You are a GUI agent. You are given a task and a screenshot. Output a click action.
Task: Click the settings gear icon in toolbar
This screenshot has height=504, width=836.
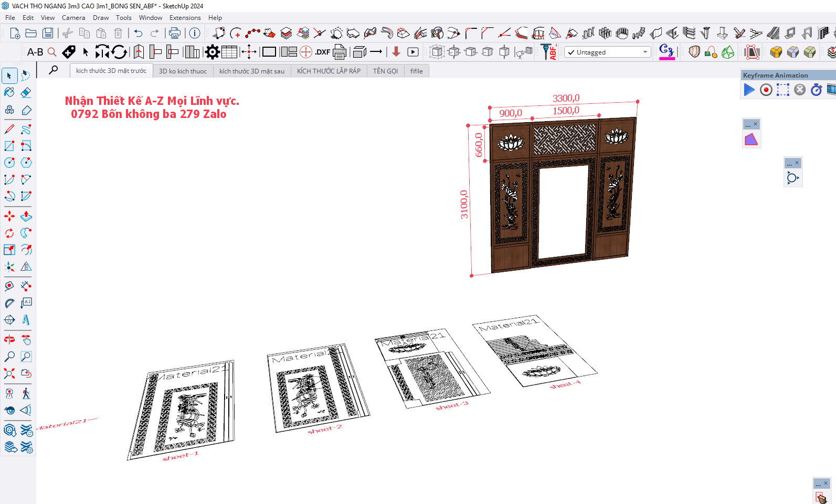[212, 52]
